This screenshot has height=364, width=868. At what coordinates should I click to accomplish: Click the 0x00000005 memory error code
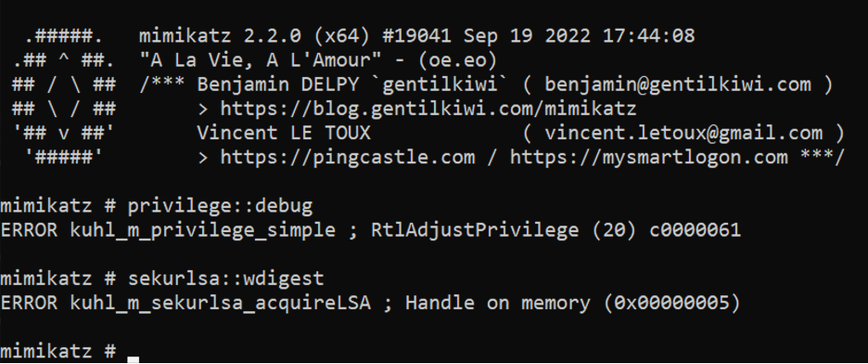[x=671, y=303]
